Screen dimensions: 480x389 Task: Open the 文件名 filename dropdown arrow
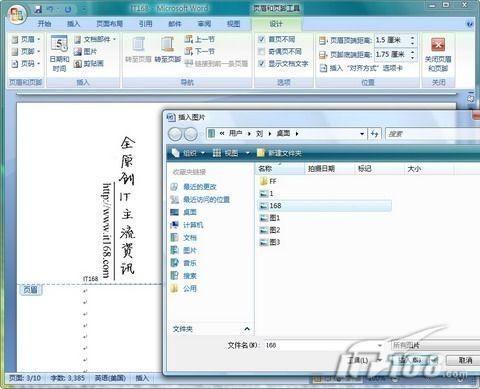pyautogui.click(x=380, y=345)
